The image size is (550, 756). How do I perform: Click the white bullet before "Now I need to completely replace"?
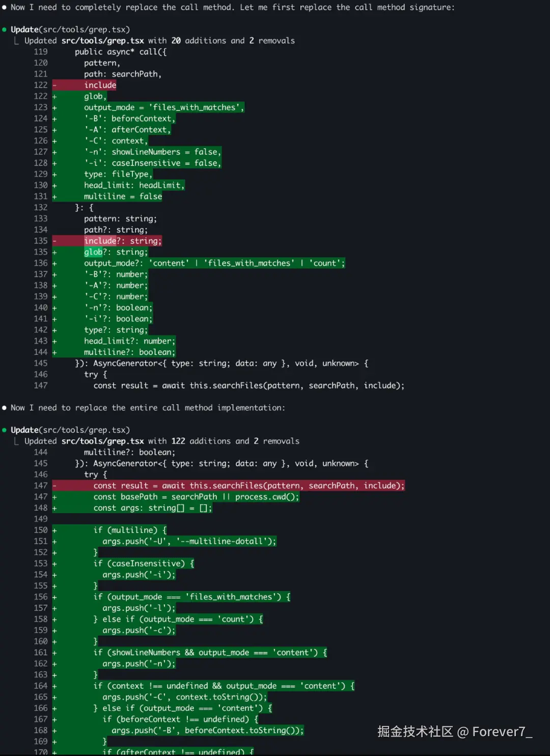click(4, 7)
